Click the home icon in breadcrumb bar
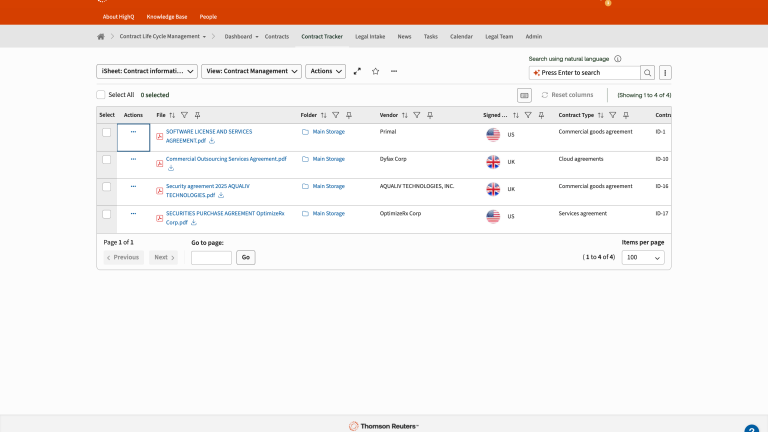The height and width of the screenshot is (432, 768). 101,36
